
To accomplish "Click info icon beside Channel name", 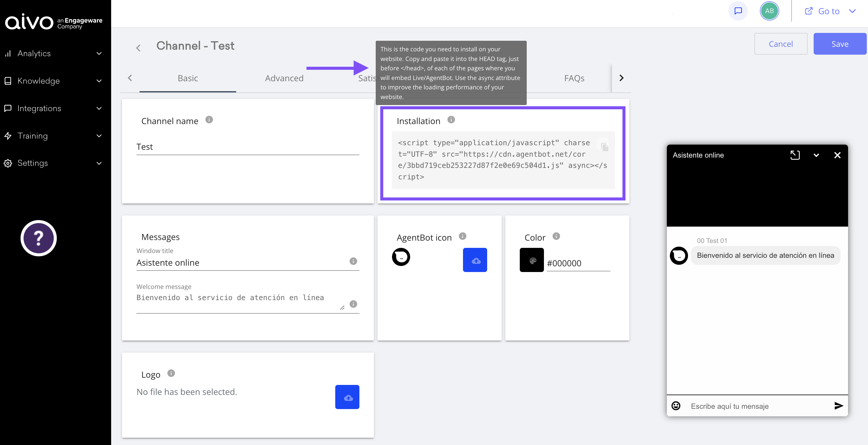I will point(209,120).
